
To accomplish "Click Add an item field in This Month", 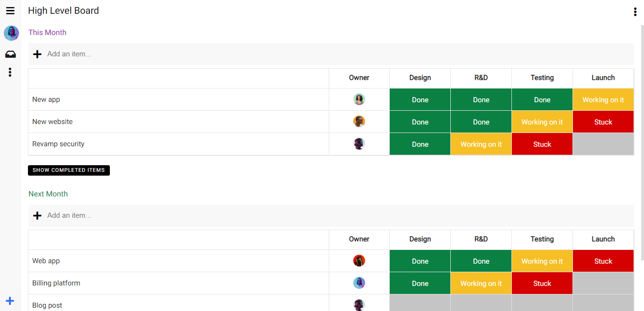I will tap(189, 54).
